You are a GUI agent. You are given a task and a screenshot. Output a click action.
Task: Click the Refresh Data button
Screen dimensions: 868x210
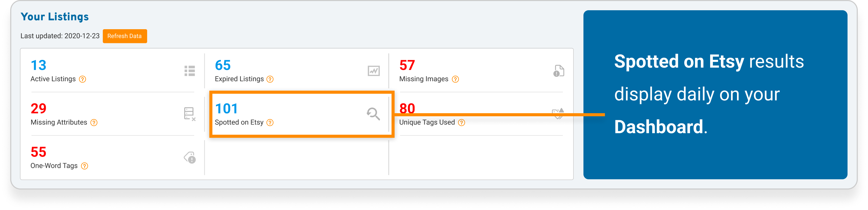tap(125, 36)
